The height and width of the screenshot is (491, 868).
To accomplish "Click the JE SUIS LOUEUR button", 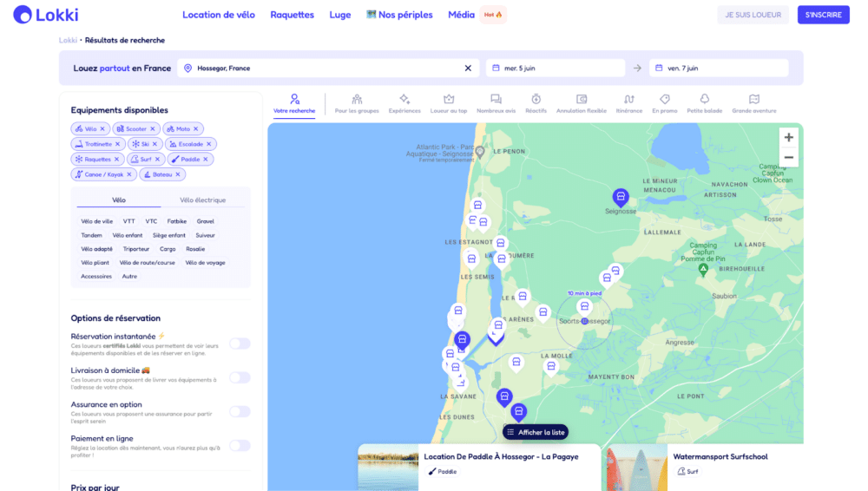I will coord(753,15).
